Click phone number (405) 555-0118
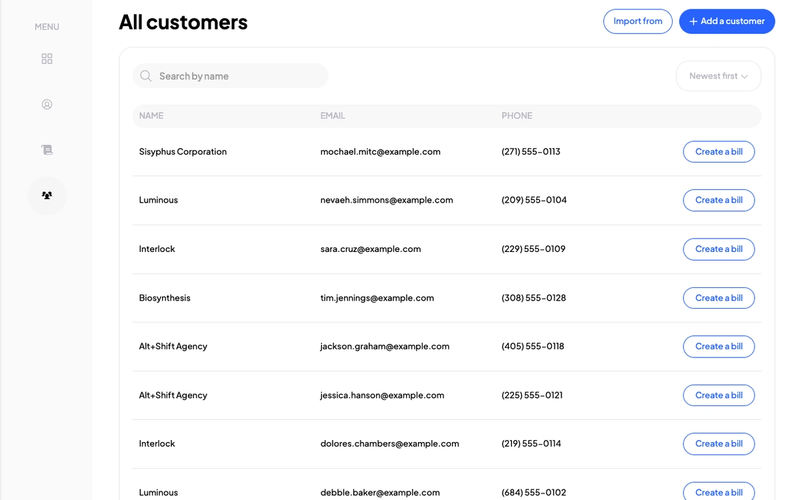The width and height of the screenshot is (800, 500). point(533,346)
